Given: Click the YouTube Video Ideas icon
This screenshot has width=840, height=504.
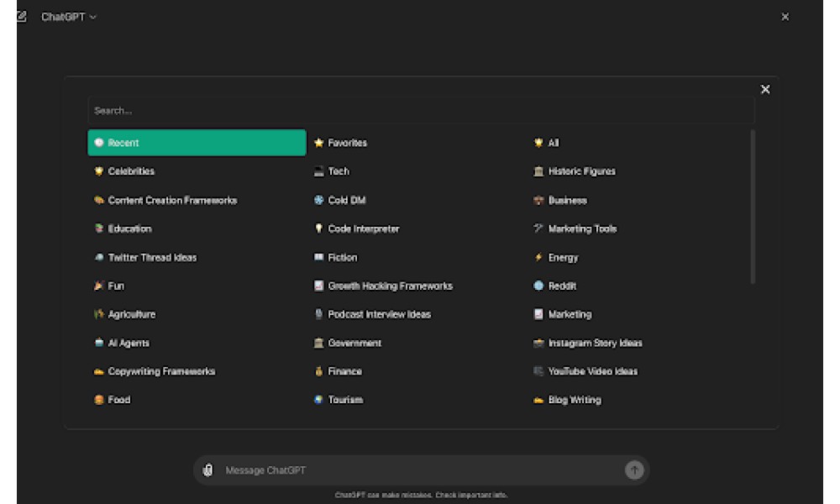Looking at the screenshot, I should coord(538,372).
